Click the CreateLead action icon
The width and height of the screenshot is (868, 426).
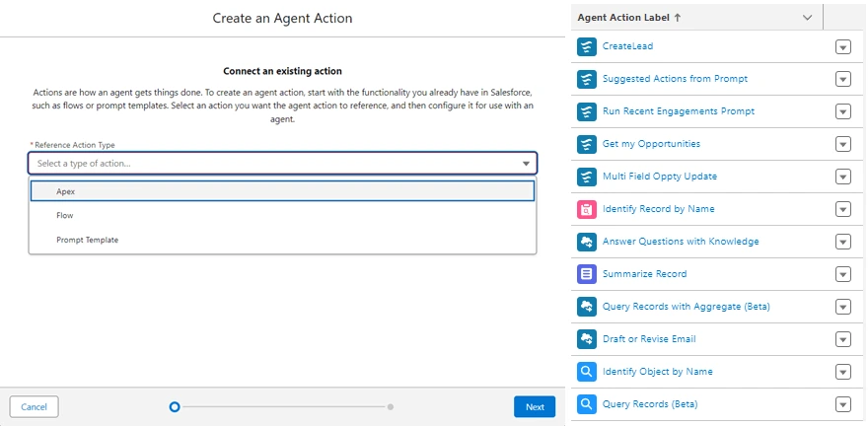click(586, 46)
